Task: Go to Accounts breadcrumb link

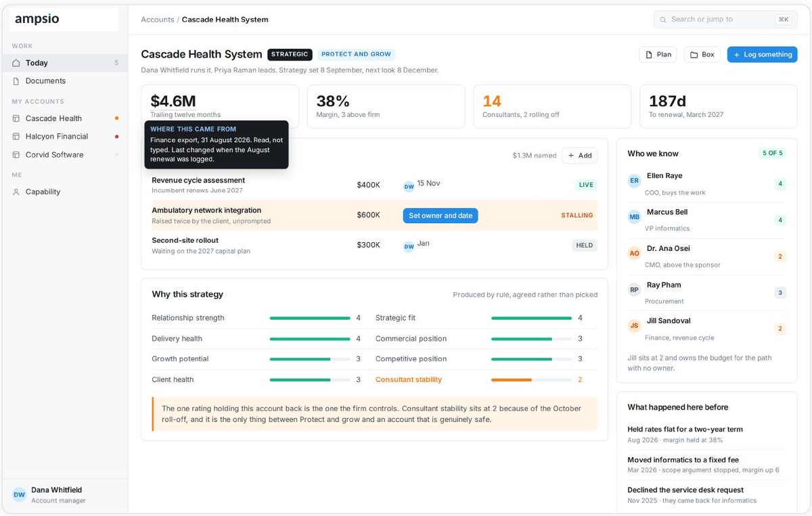Action: (x=158, y=20)
